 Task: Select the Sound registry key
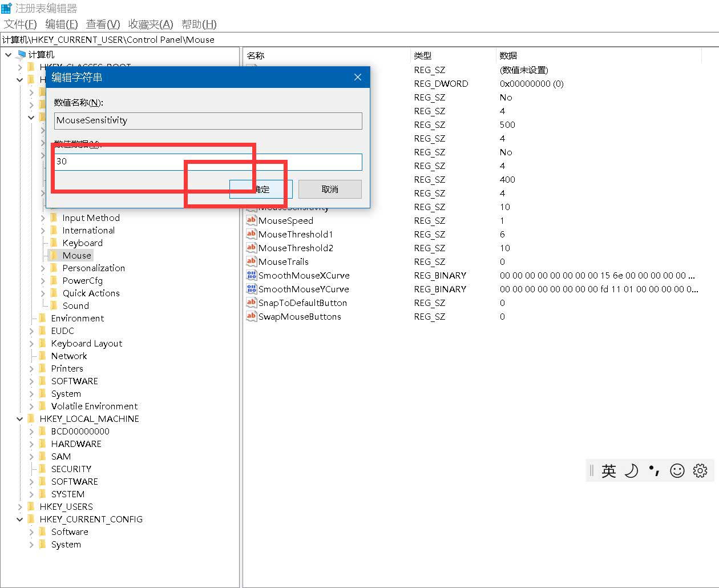(75, 306)
